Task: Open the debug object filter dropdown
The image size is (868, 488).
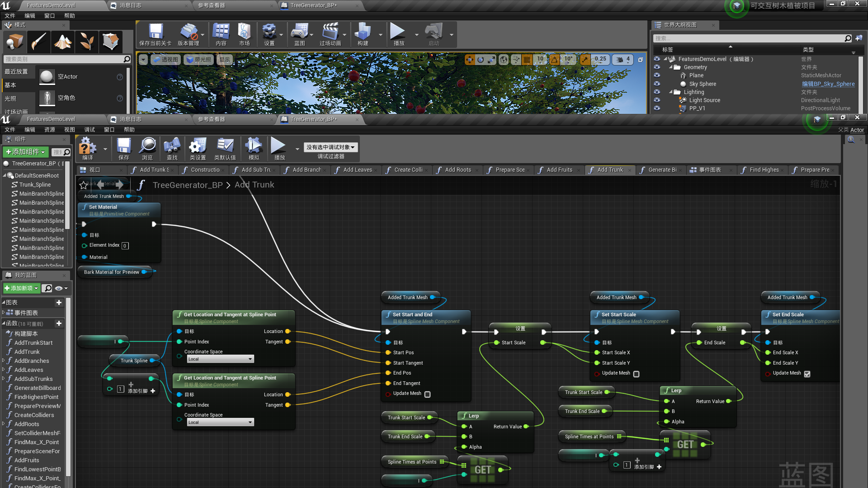Action: (x=330, y=147)
